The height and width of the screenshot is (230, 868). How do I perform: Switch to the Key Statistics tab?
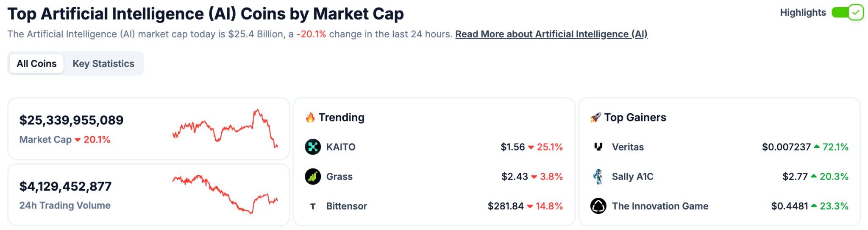point(103,64)
